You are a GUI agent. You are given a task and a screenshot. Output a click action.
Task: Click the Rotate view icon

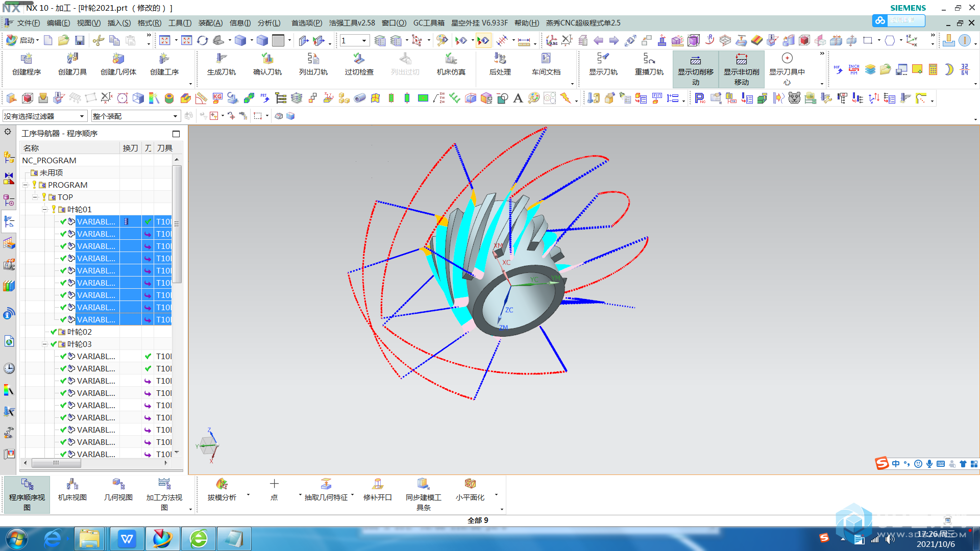click(x=203, y=40)
